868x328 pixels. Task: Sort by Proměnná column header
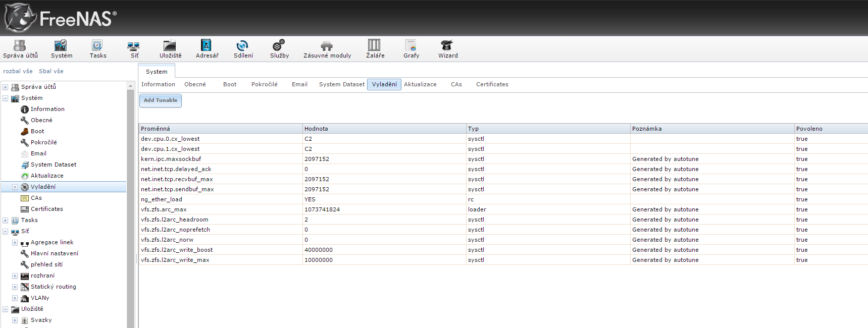click(x=221, y=129)
